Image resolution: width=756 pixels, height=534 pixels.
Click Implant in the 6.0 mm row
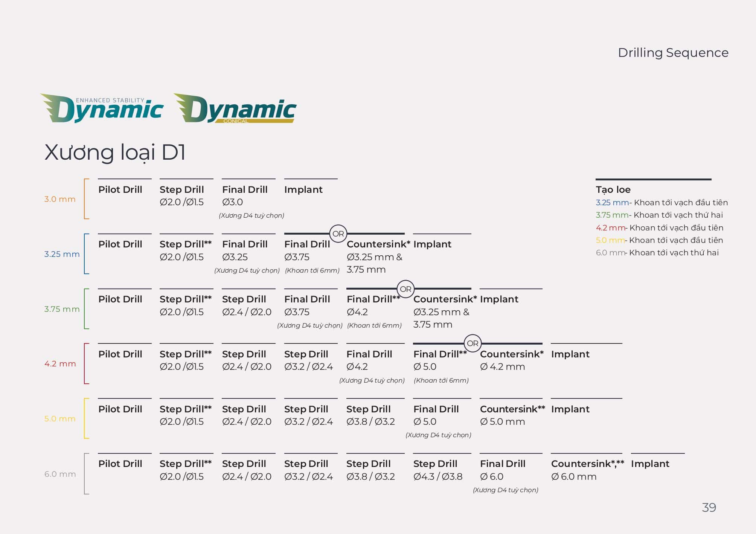point(650,464)
